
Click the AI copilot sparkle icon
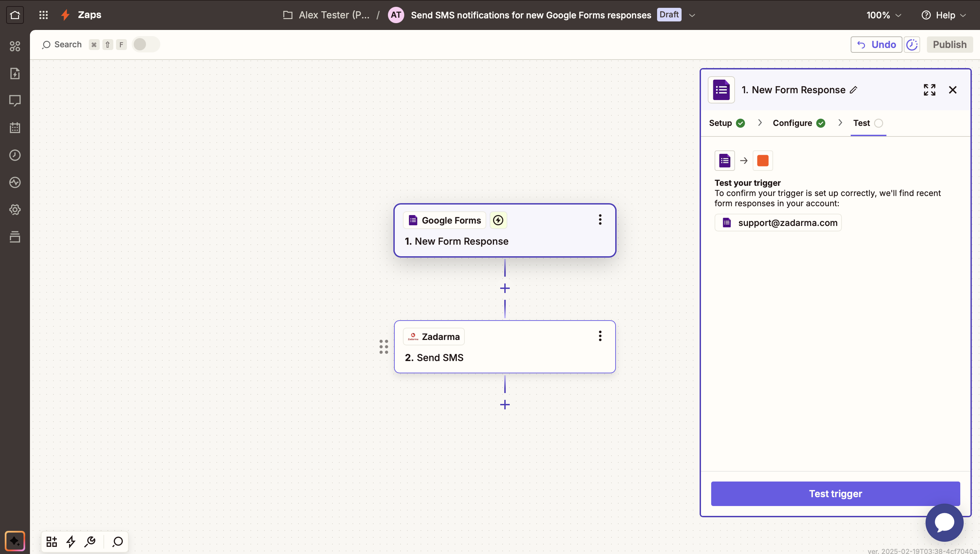[x=15, y=541]
